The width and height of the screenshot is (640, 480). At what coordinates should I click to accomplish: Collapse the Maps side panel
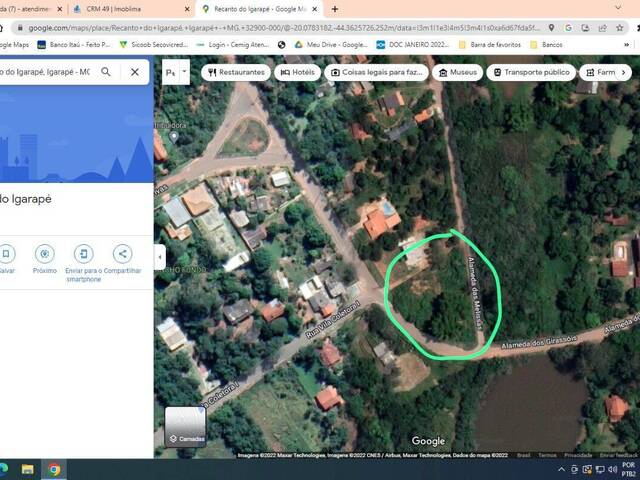(x=160, y=257)
